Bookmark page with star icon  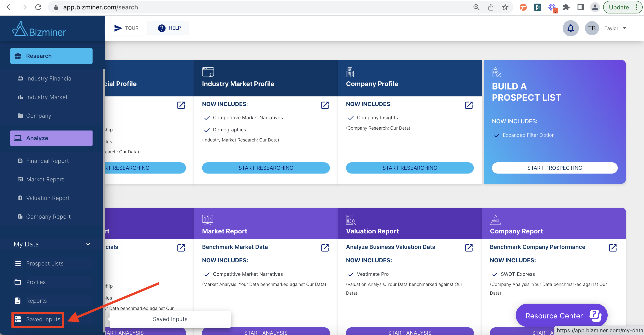click(505, 7)
